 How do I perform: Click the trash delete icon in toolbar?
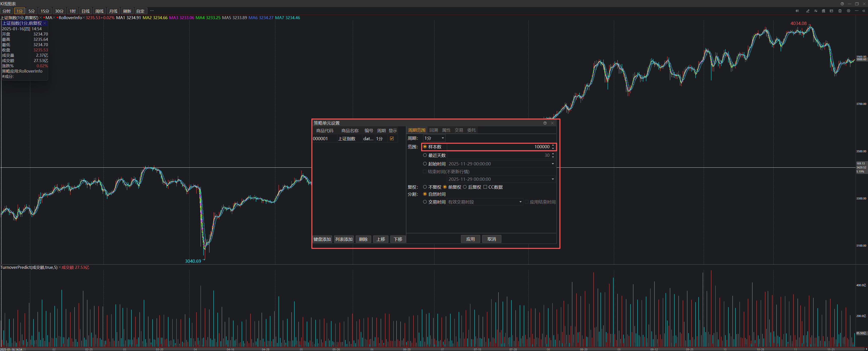[x=840, y=11]
